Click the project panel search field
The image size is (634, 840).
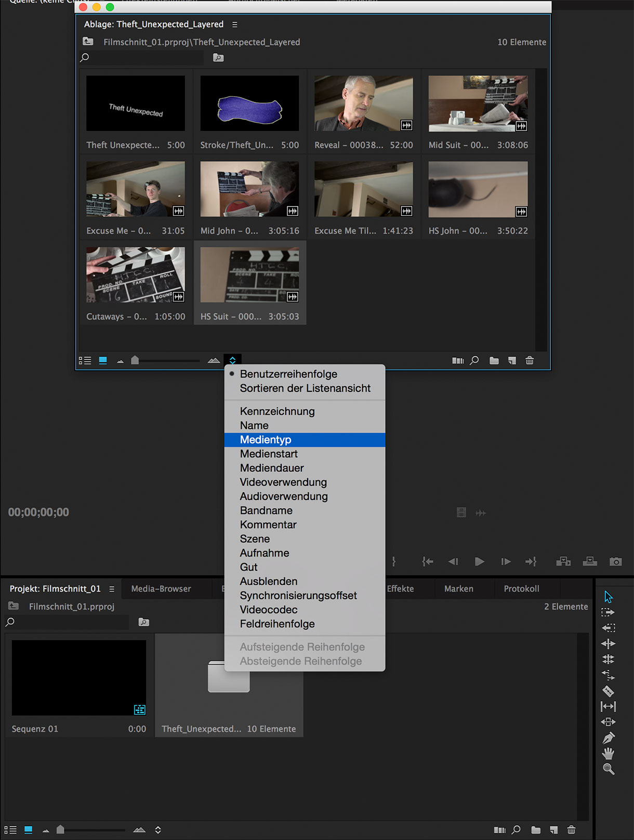67,622
